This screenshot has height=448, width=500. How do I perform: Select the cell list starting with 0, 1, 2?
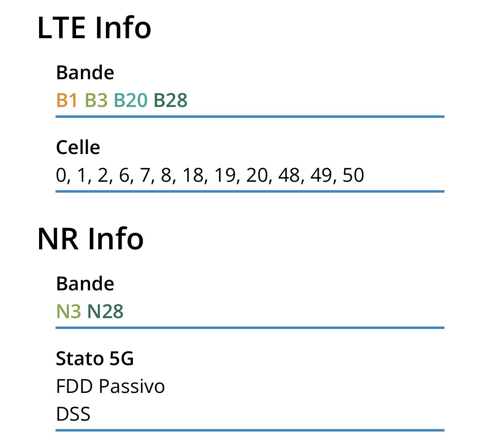click(210, 175)
